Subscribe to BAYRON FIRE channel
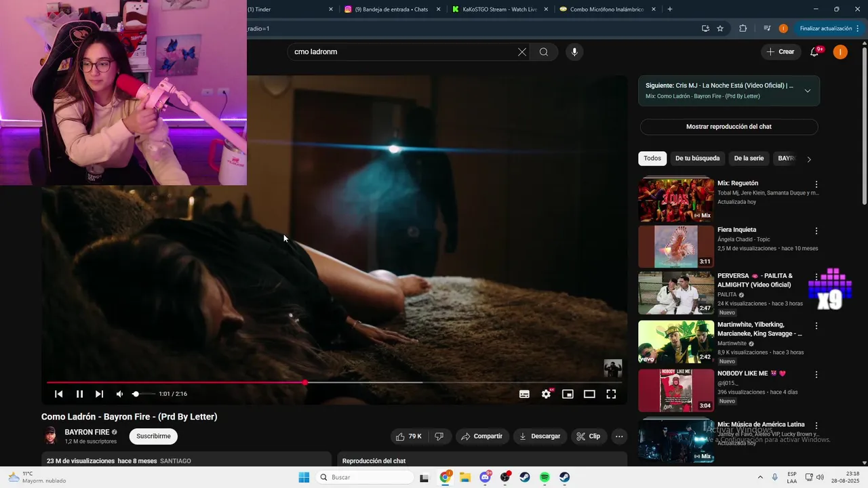868x488 pixels. 153,436
